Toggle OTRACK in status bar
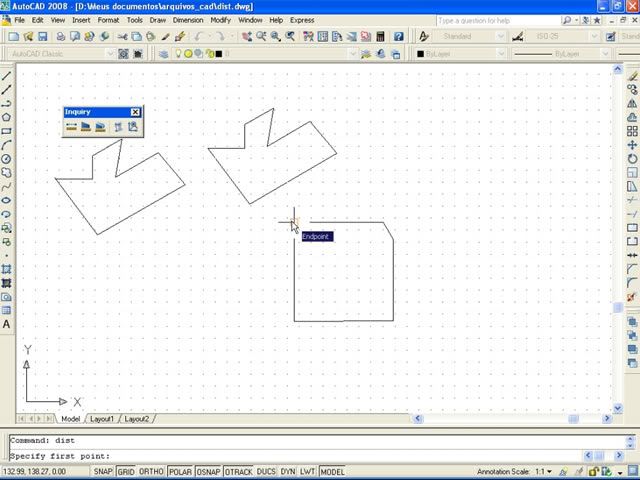 [238, 471]
